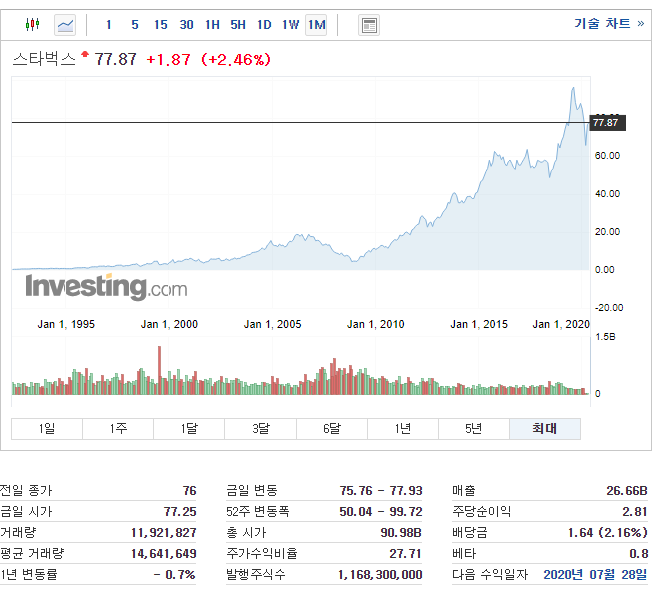The image size is (655, 595).
Task: Select the 3달 range tab
Action: click(260, 429)
